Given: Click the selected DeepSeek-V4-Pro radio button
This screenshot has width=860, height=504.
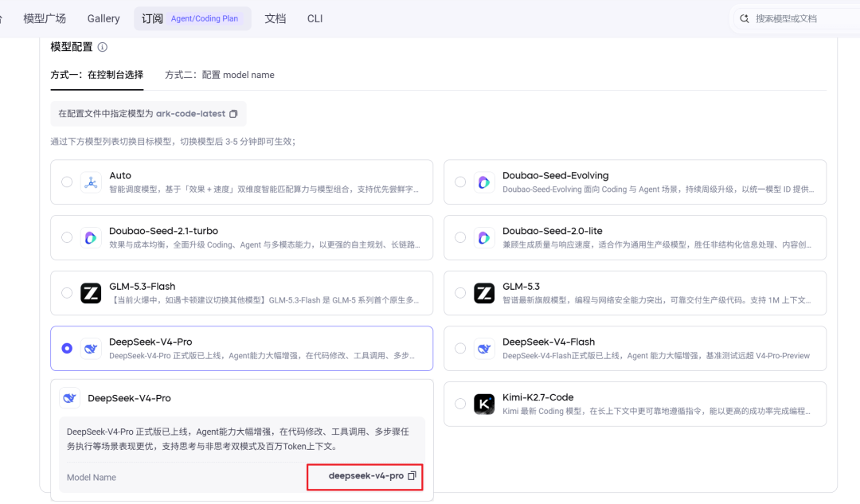Looking at the screenshot, I should coord(67,348).
